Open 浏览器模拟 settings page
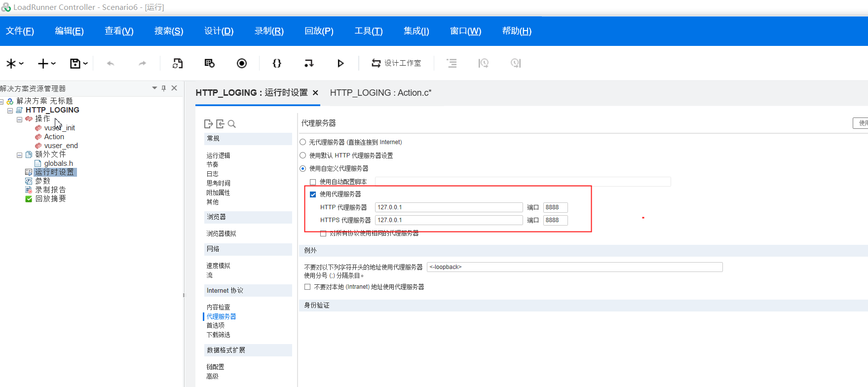Viewport: 868px width, 387px height. click(x=221, y=233)
